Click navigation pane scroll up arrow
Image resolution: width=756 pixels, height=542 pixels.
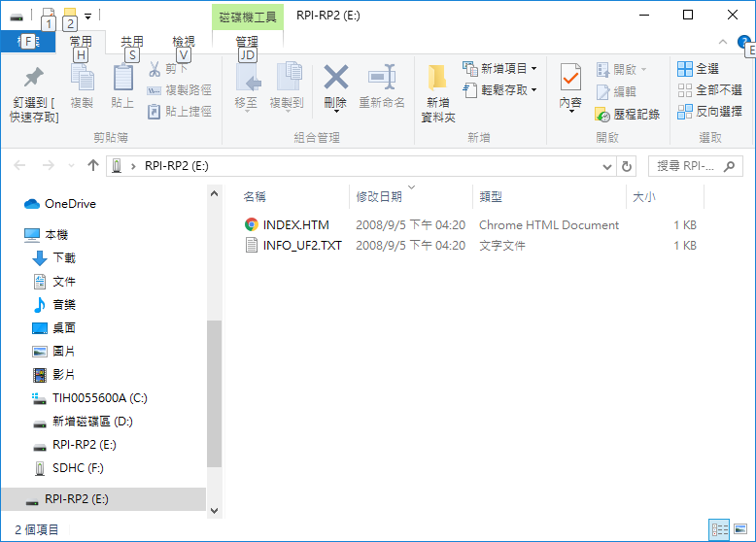pyautogui.click(x=215, y=193)
